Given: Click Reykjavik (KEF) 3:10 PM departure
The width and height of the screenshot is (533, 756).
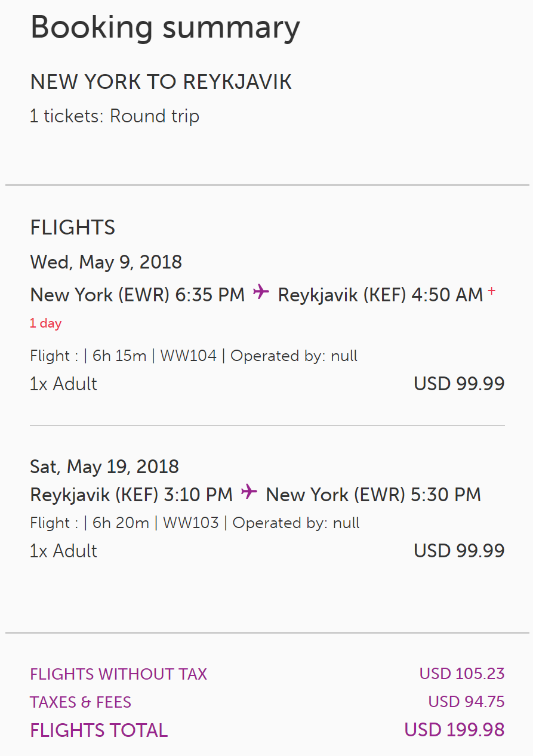Looking at the screenshot, I should pos(131,495).
